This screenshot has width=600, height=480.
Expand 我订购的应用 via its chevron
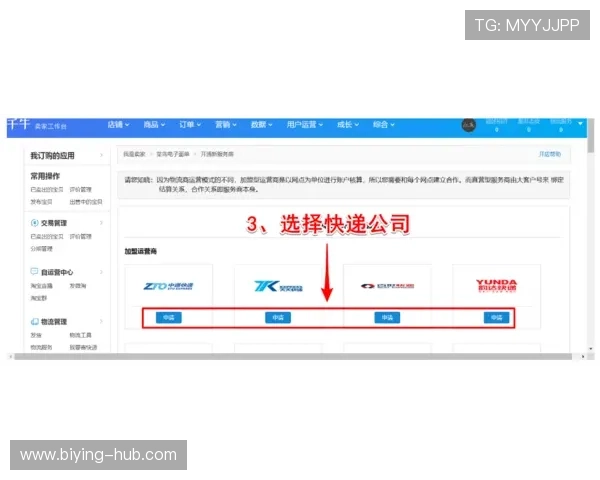[x=101, y=155]
